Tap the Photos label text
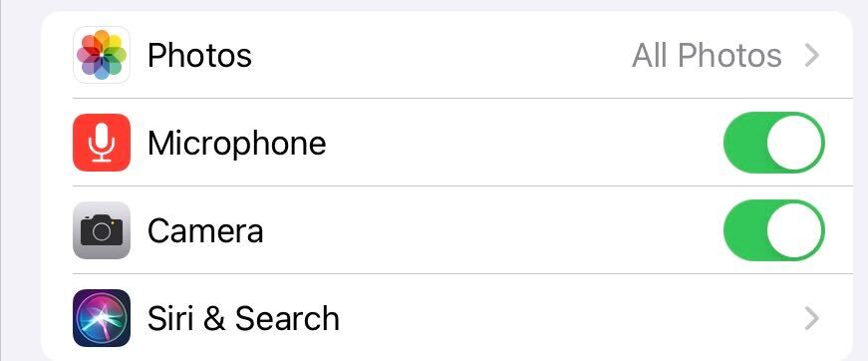The width and height of the screenshot is (868, 361). pyautogui.click(x=199, y=56)
